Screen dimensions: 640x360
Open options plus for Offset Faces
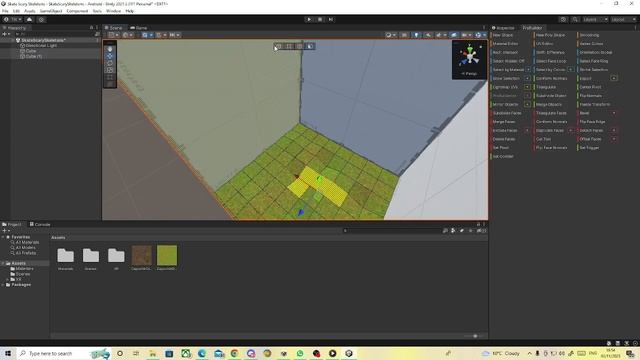click(x=614, y=139)
